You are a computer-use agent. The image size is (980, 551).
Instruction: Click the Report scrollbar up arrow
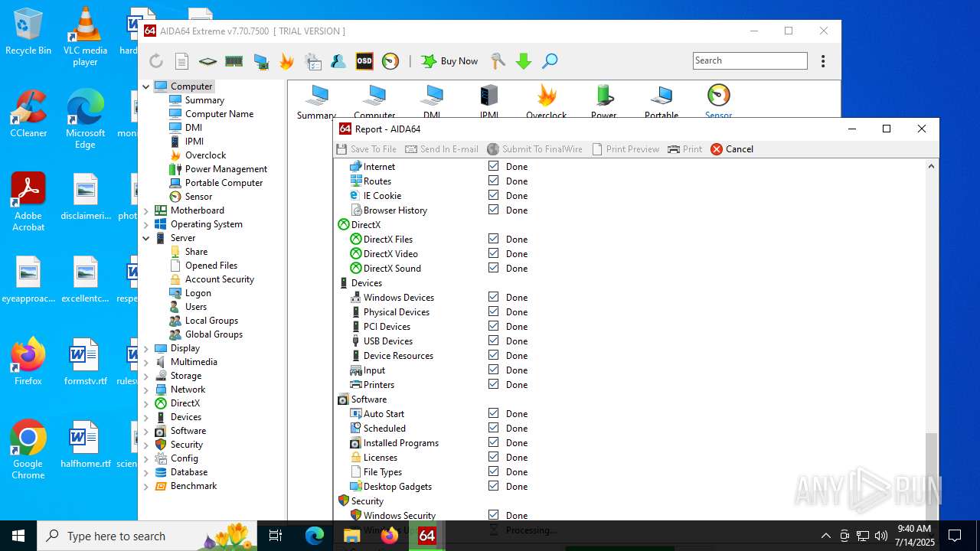pyautogui.click(x=931, y=166)
